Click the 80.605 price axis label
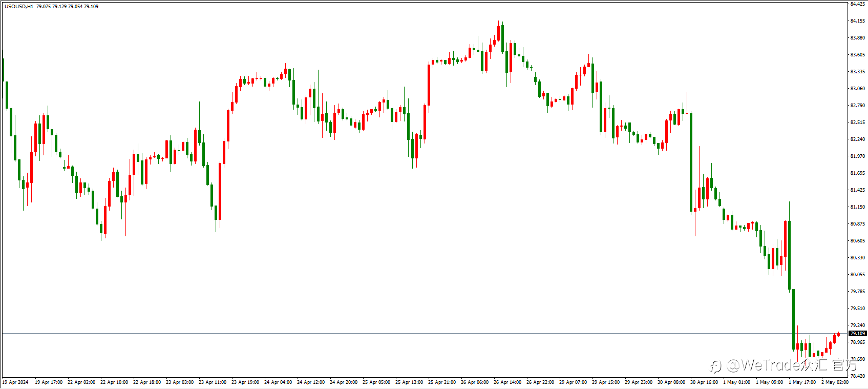Viewport: 868px width, 389px height. click(x=858, y=241)
